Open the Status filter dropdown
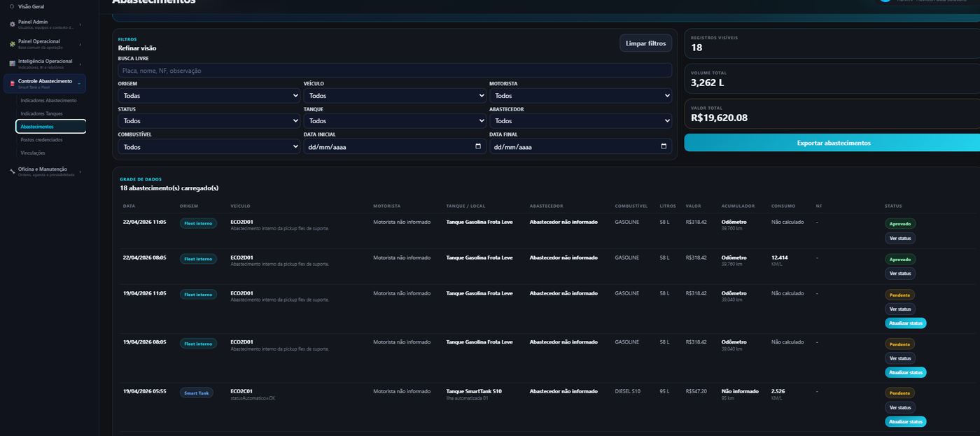 click(209, 120)
